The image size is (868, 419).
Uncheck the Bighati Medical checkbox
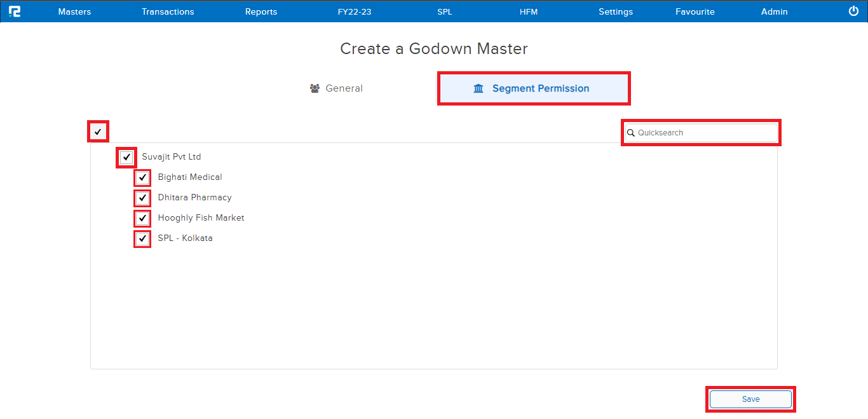[x=142, y=177]
